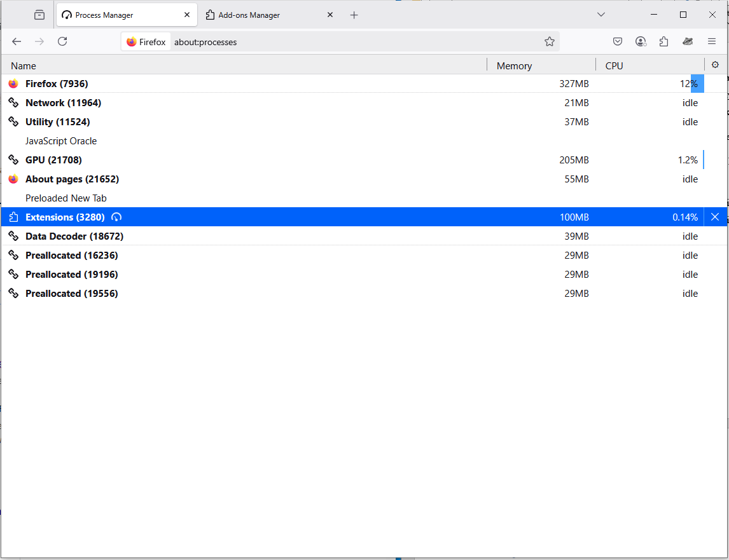Select the Preallocated (19196) row
The width and height of the screenshot is (729, 560).
(x=364, y=274)
